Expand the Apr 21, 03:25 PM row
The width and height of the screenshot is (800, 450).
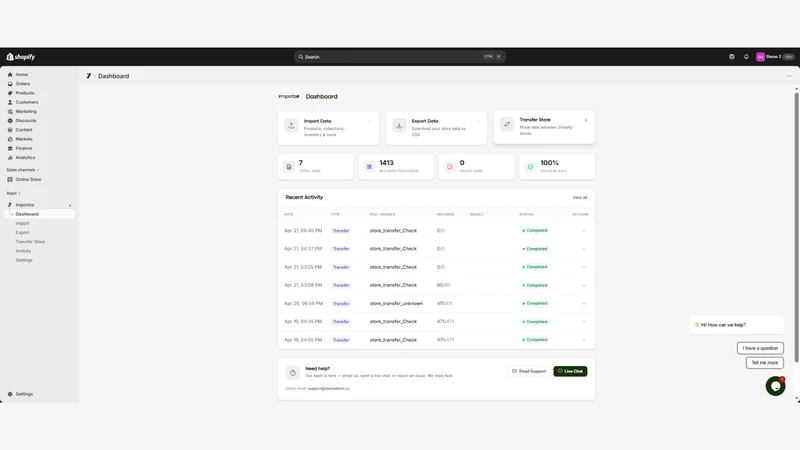pos(584,267)
